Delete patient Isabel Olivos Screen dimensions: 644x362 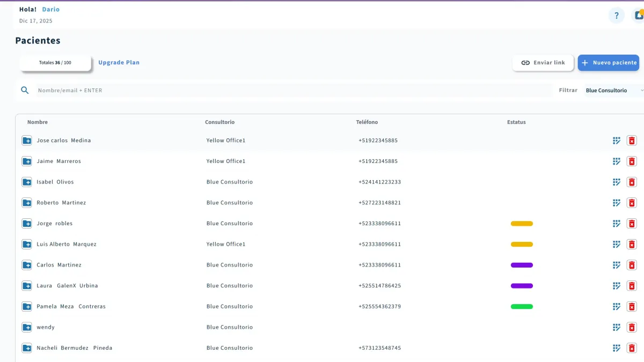(x=632, y=182)
